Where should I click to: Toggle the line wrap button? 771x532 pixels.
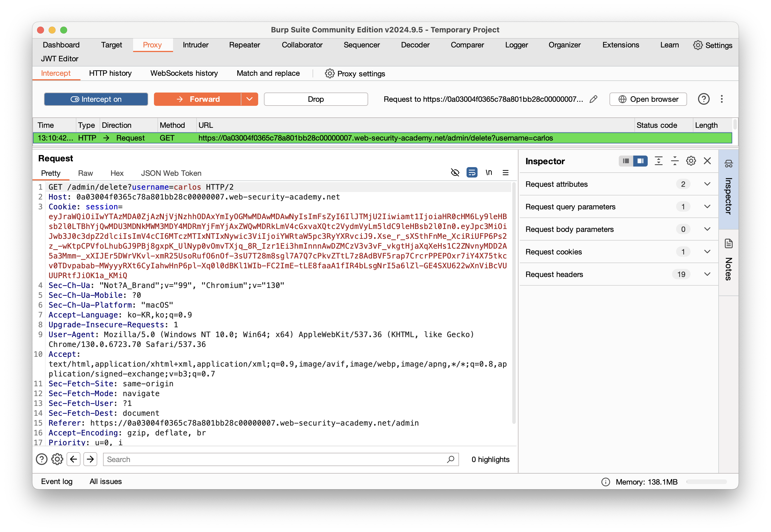472,173
